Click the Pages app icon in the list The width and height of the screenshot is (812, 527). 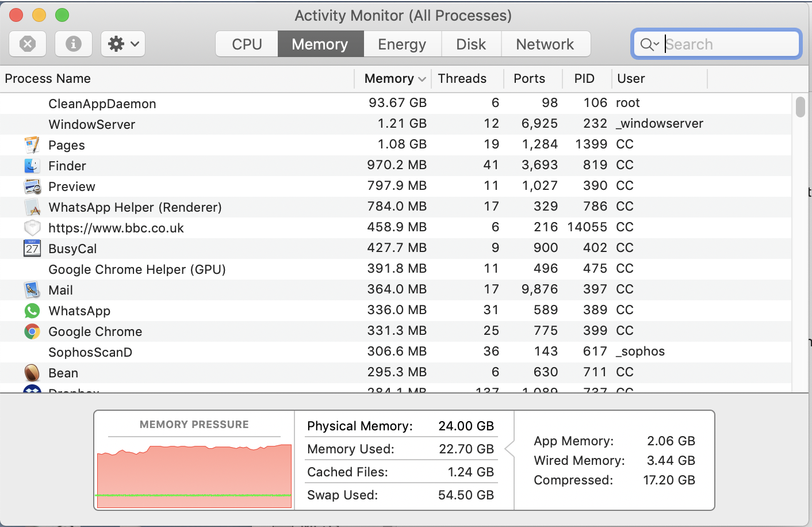(32, 145)
